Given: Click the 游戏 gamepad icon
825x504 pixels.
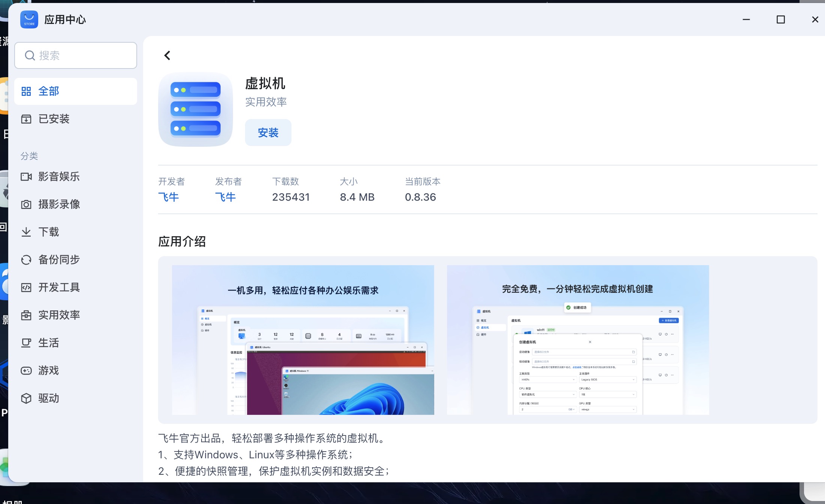Looking at the screenshot, I should pos(26,371).
